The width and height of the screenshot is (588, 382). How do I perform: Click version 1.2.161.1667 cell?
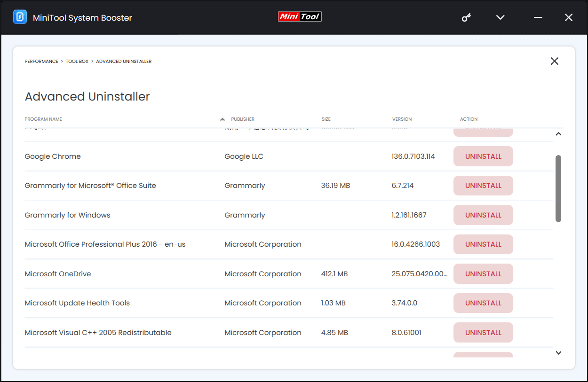409,215
